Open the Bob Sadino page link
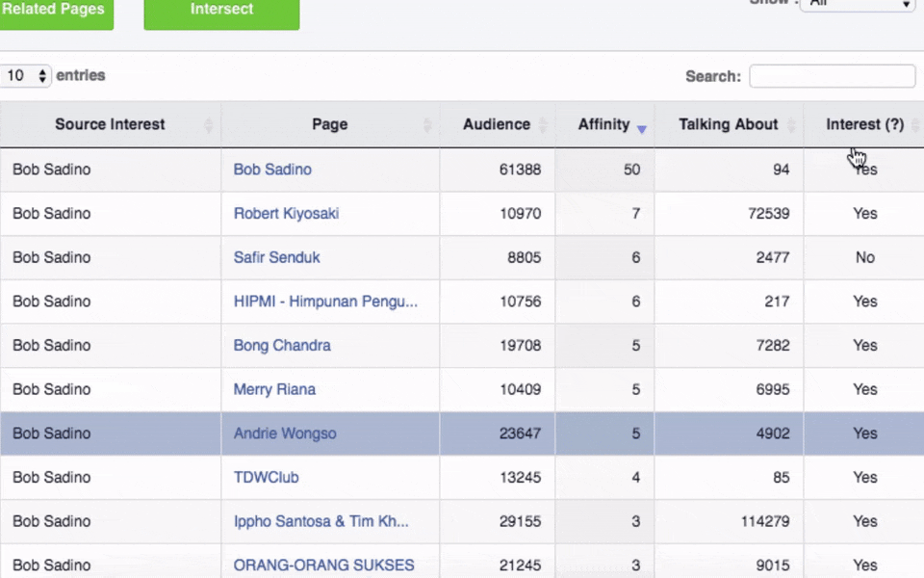The width and height of the screenshot is (924, 578). coord(272,170)
